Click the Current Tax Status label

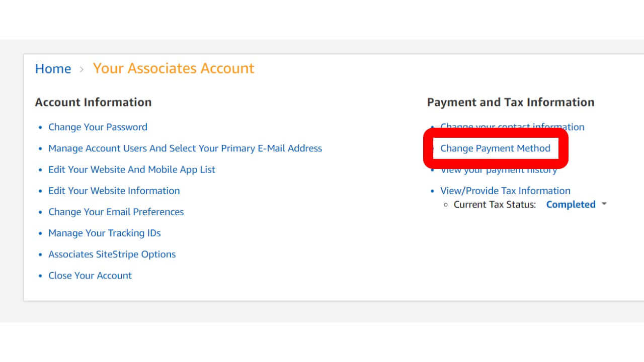coord(495,205)
